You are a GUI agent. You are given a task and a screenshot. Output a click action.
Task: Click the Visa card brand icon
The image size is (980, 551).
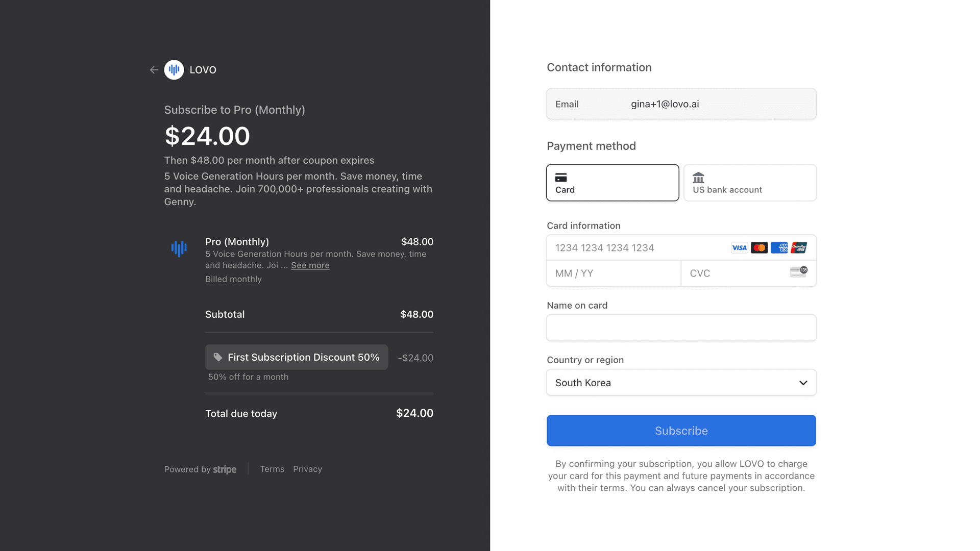(x=739, y=247)
